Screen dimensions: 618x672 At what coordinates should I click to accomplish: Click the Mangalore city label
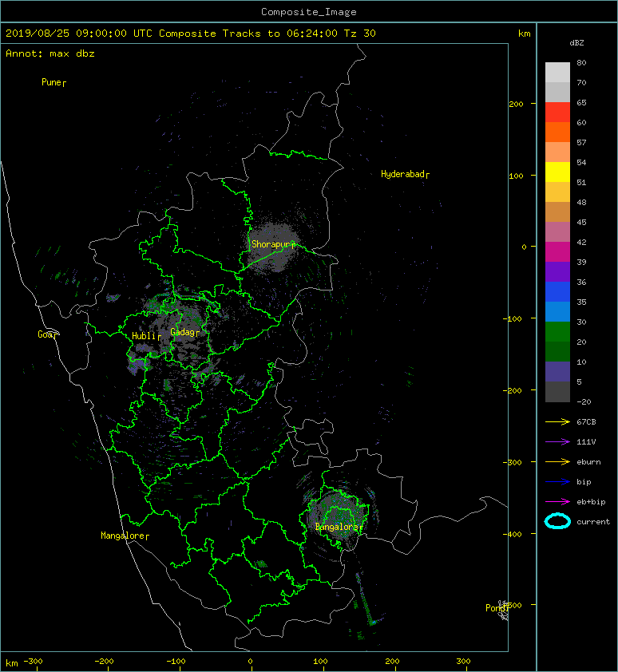(123, 536)
